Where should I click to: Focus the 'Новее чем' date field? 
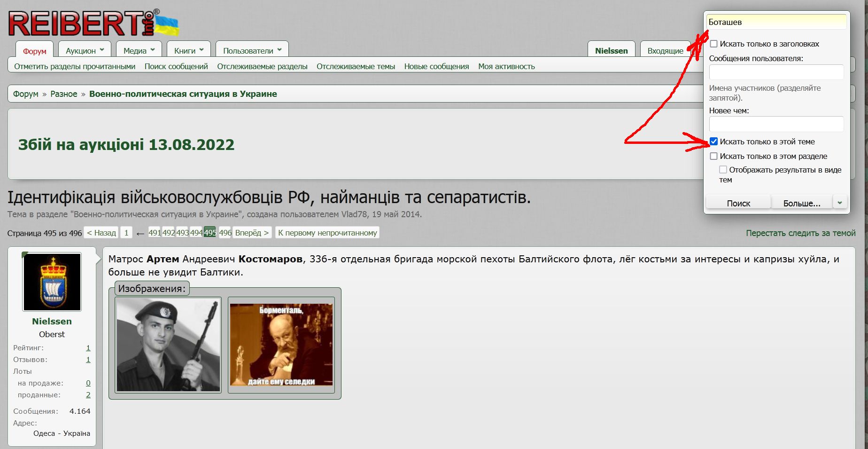point(776,124)
